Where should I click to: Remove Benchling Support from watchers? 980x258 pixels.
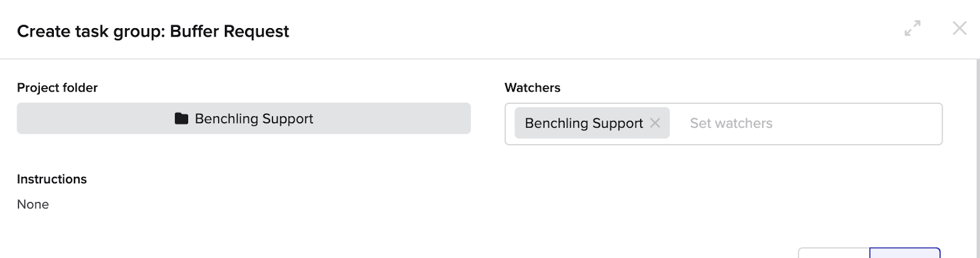(x=655, y=123)
